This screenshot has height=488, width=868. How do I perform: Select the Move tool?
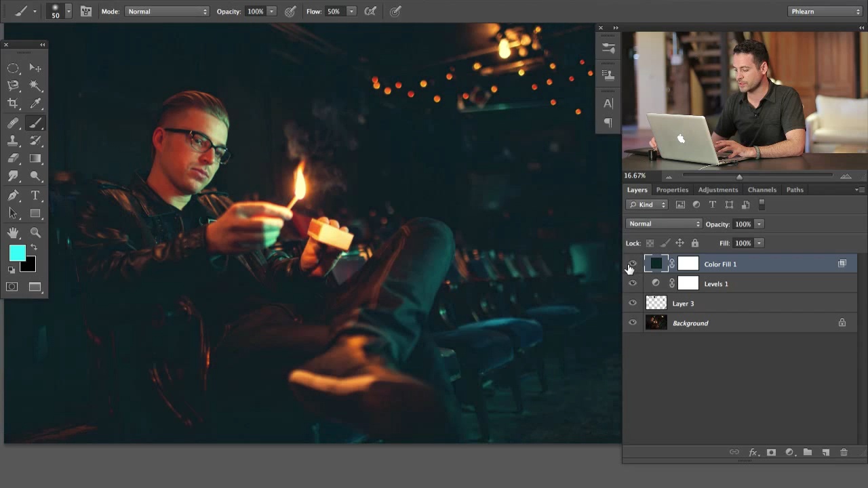tap(35, 68)
